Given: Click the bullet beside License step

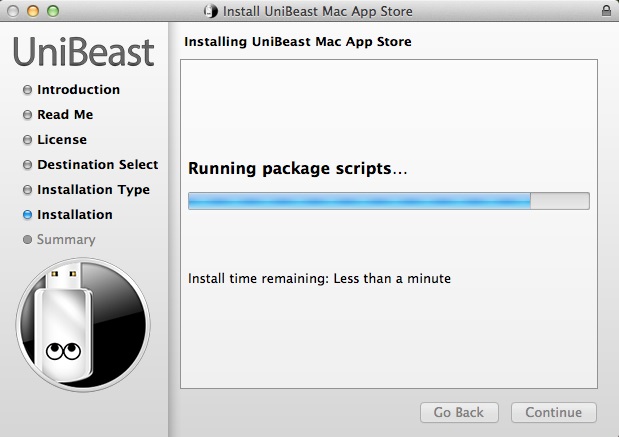Looking at the screenshot, I should 27,140.
